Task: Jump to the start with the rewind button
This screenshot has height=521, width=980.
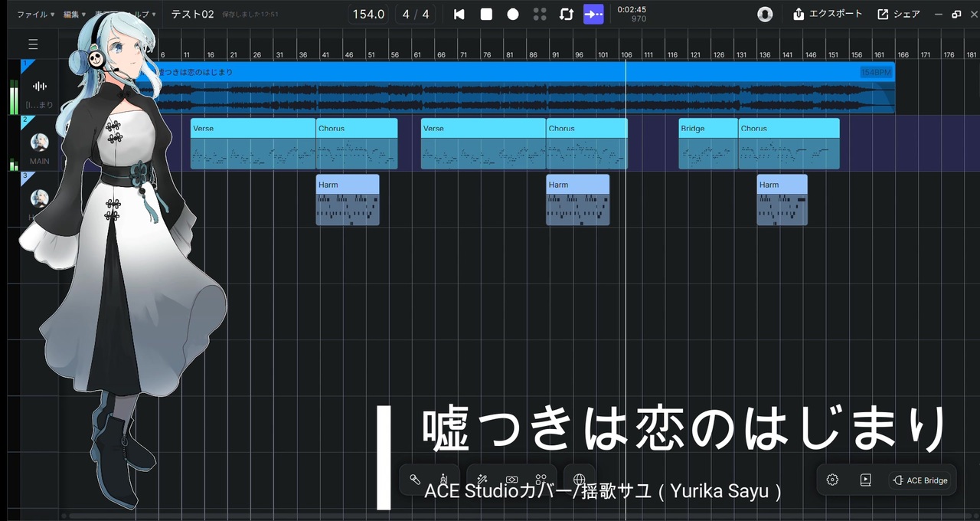Action: 459,15
